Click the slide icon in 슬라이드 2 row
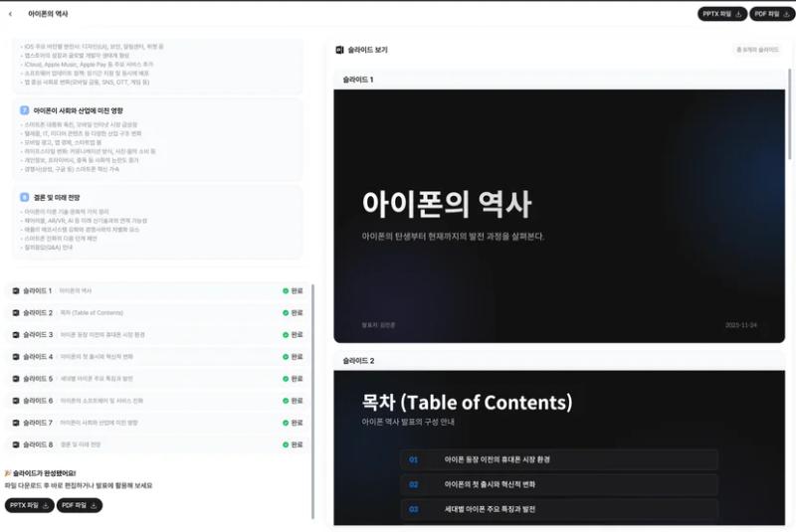Screen dimensions: 796x532 pyautogui.click(x=16, y=313)
